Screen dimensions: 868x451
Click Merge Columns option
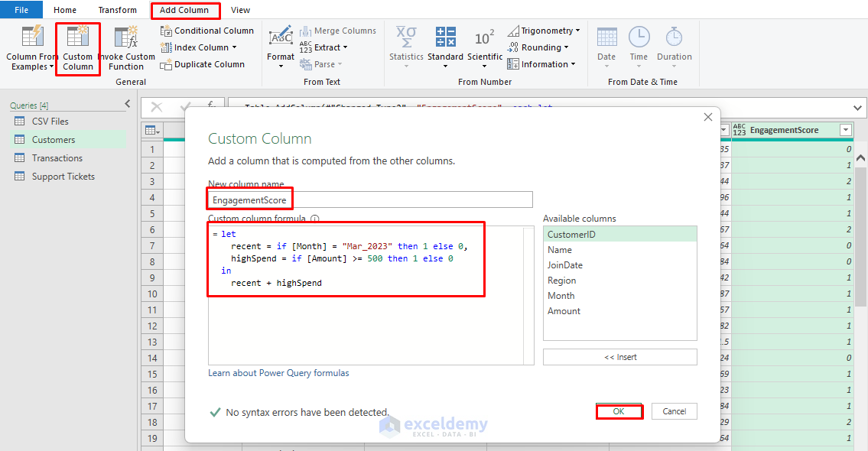[x=338, y=31]
